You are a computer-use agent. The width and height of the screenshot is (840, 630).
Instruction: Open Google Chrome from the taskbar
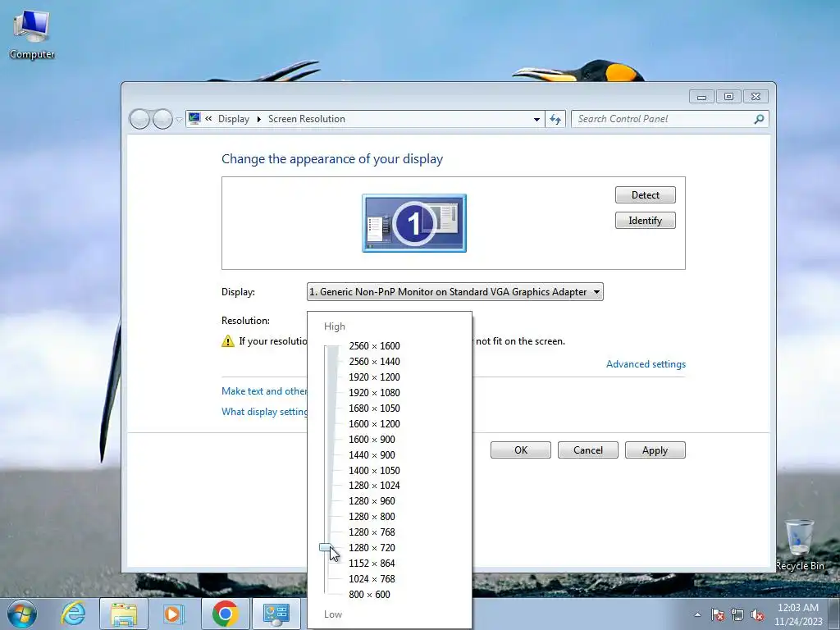pos(225,614)
